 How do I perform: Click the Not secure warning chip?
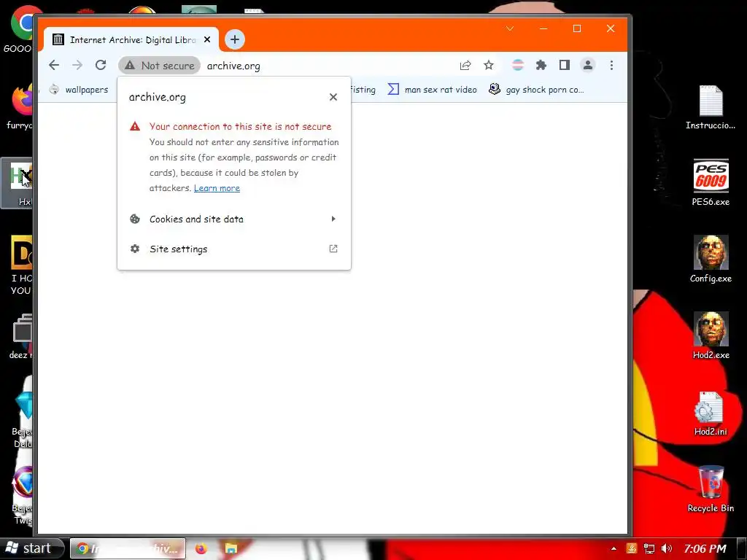click(160, 66)
